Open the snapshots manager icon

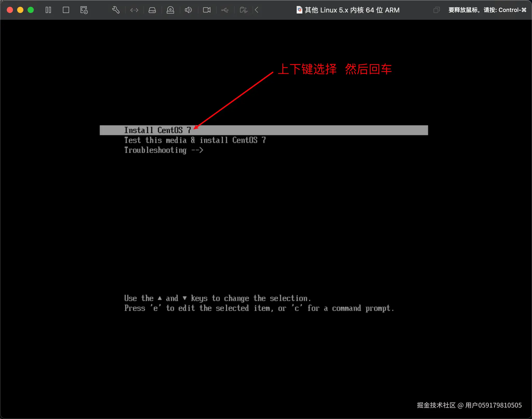[x=84, y=10]
